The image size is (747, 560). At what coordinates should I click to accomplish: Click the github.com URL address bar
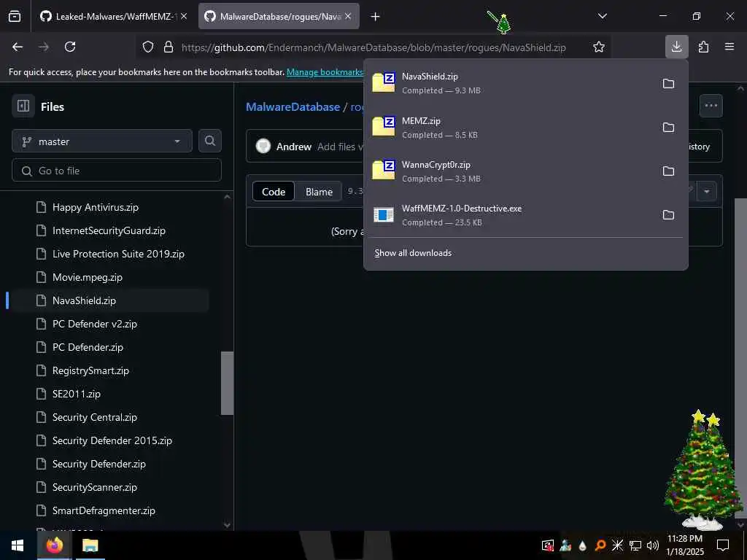pyautogui.click(x=373, y=47)
